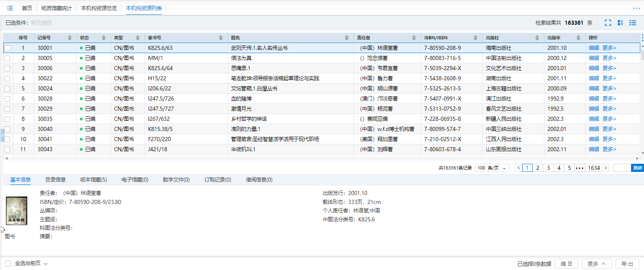Image resolution: width=644 pixels, height=270 pixels.
Task: Sort by 题名 column
Action: (347, 38)
